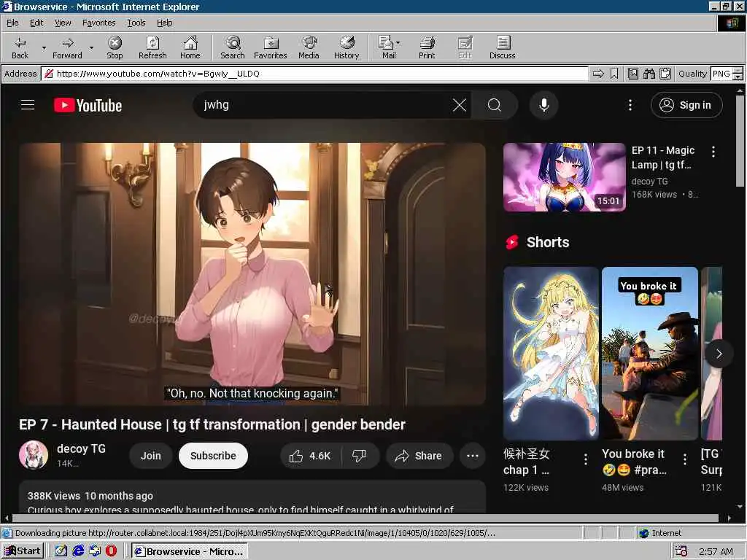Click the system tray clock 2:57 AM
The width and height of the screenshot is (747, 560).
point(716,551)
